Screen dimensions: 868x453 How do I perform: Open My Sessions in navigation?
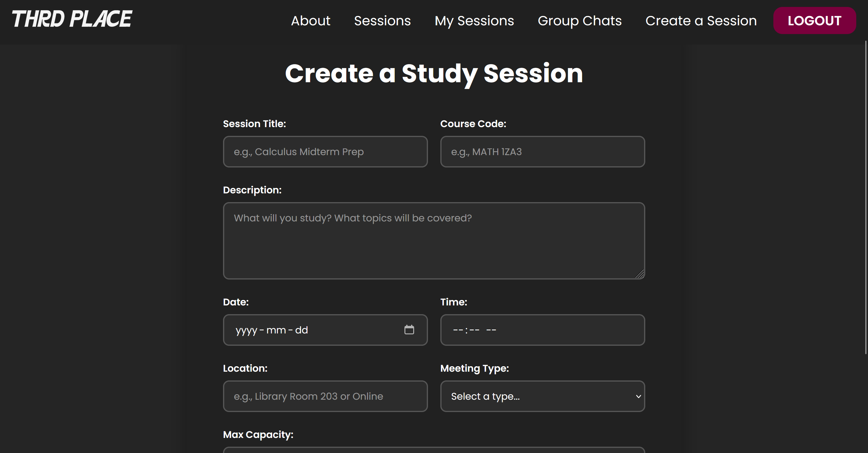pos(474,21)
